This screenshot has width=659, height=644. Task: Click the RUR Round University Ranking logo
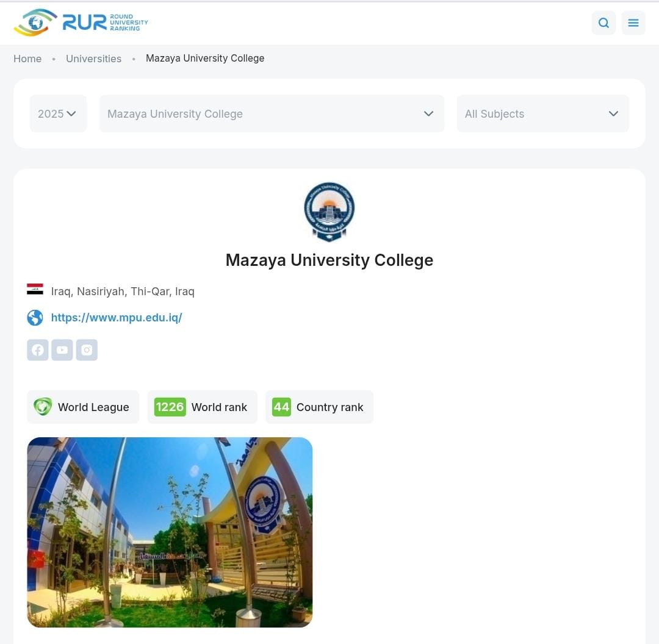coord(81,23)
